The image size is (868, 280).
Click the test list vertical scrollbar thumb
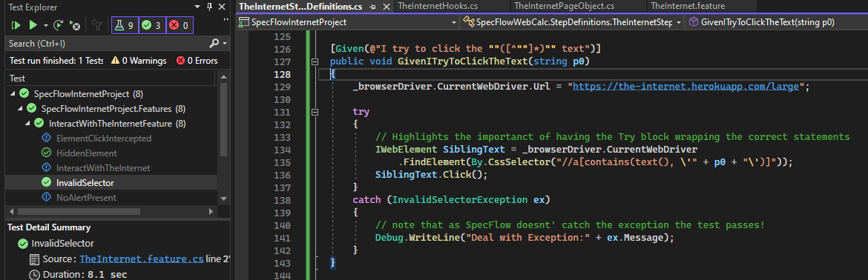click(x=223, y=121)
